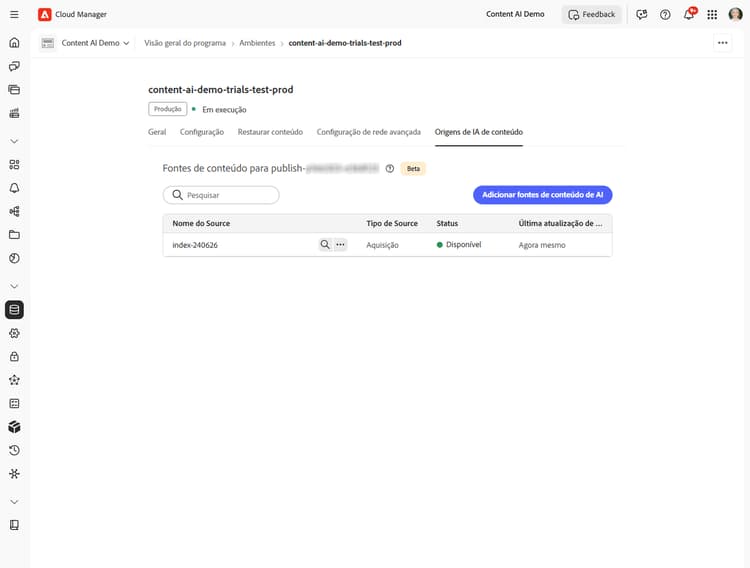This screenshot has height=568, width=750.
Task: Open the grid dashboard sidebar icon
Action: pos(14,165)
